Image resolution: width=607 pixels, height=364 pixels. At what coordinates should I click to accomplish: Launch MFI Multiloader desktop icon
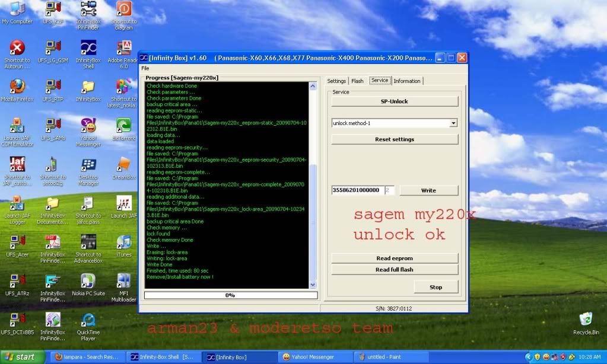pyautogui.click(x=124, y=288)
